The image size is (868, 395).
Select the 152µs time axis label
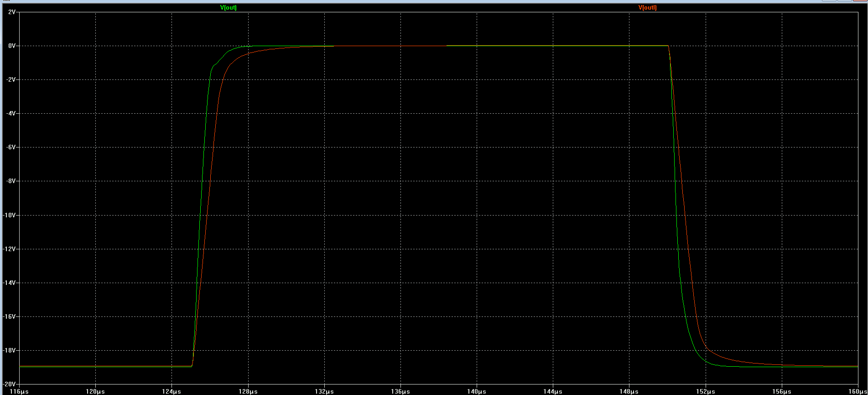point(706,391)
